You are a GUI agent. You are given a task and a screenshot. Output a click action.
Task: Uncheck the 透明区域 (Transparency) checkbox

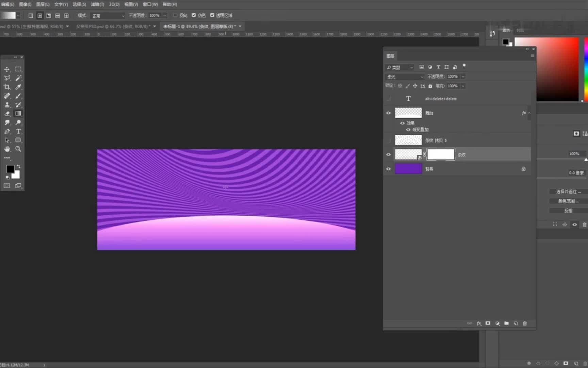point(212,15)
